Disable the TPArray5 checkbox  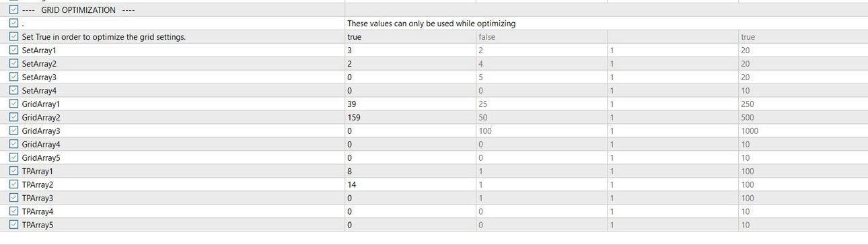14,225
